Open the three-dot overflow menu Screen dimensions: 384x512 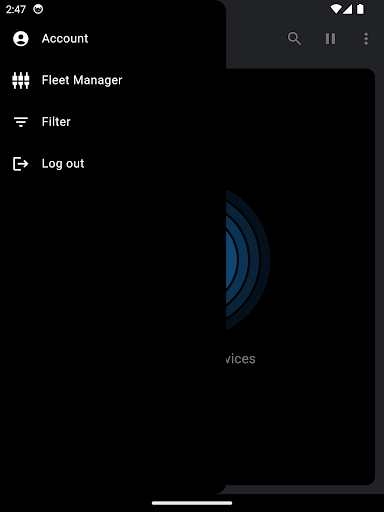click(x=366, y=39)
